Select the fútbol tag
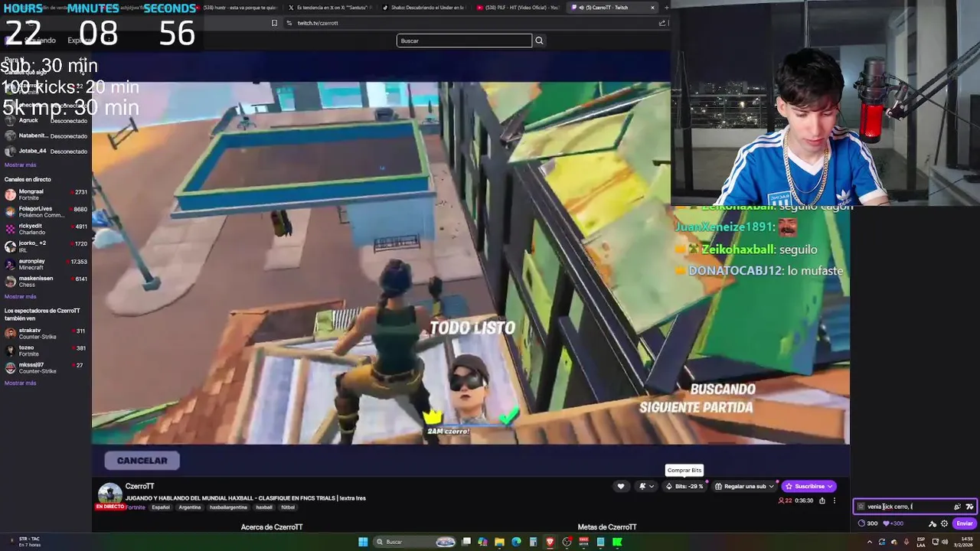 (x=288, y=507)
